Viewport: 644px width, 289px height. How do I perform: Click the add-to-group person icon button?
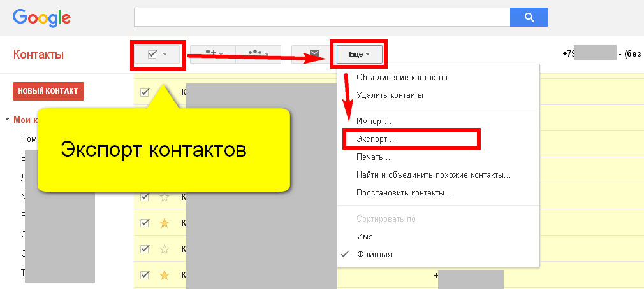click(212, 54)
